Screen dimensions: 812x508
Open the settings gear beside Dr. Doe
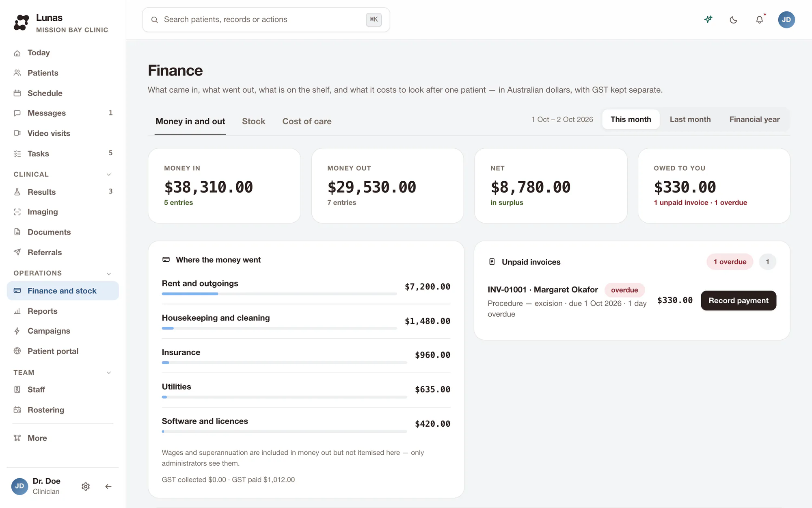point(86,486)
